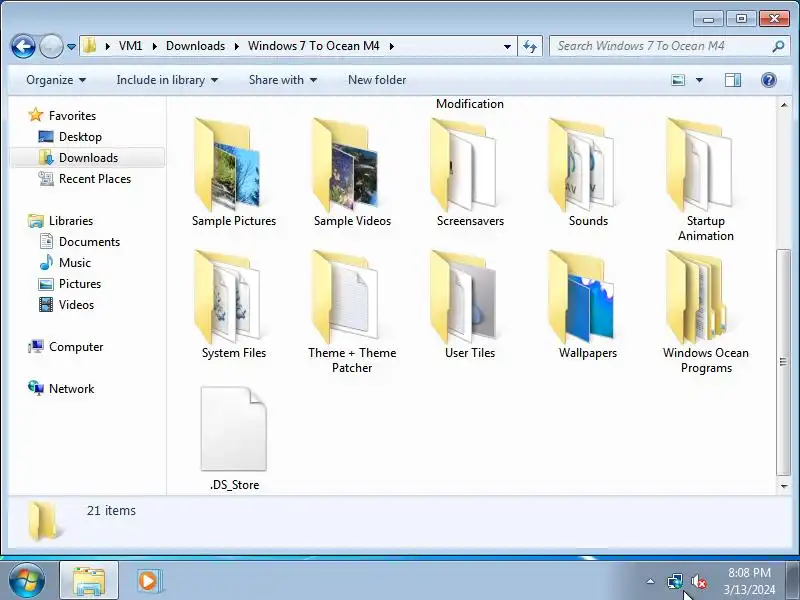800x600 pixels.
Task: Open the Windows Start orb
Action: [x=27, y=580]
